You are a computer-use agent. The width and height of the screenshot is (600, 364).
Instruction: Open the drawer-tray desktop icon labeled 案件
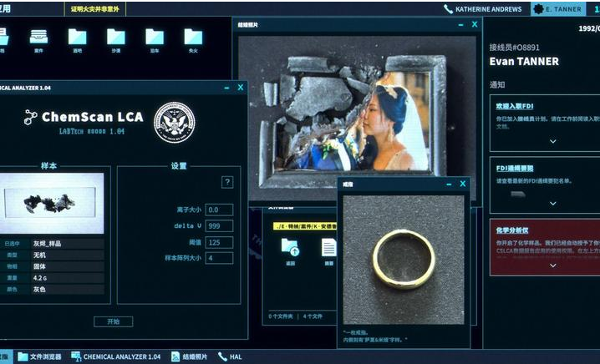click(x=39, y=40)
